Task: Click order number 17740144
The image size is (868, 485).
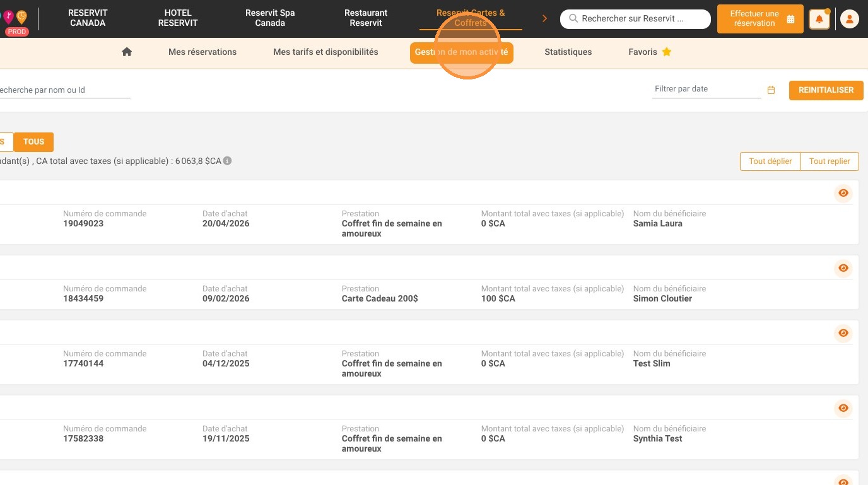Action: click(83, 364)
